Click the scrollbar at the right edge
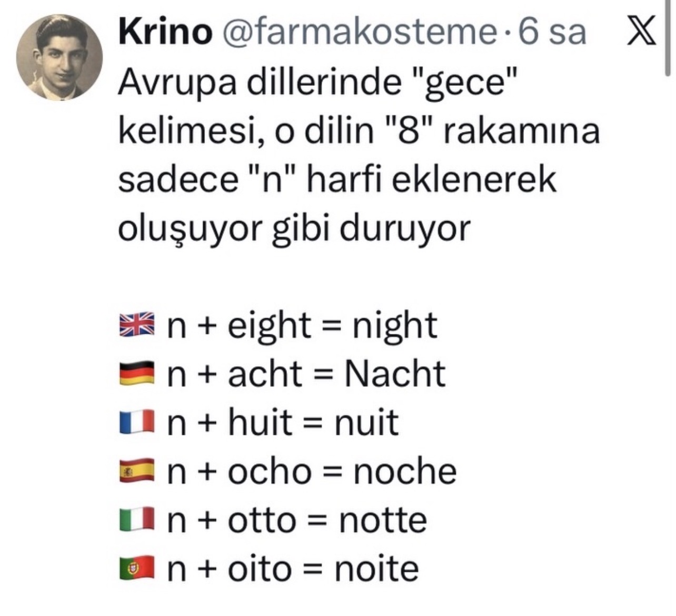Image resolution: width=676 pixels, height=616 pixels. [669, 32]
